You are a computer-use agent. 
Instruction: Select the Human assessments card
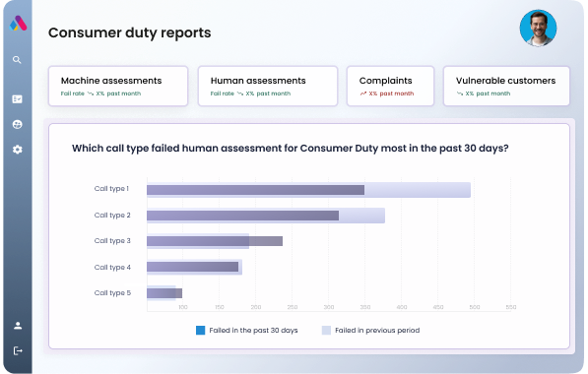(268, 87)
